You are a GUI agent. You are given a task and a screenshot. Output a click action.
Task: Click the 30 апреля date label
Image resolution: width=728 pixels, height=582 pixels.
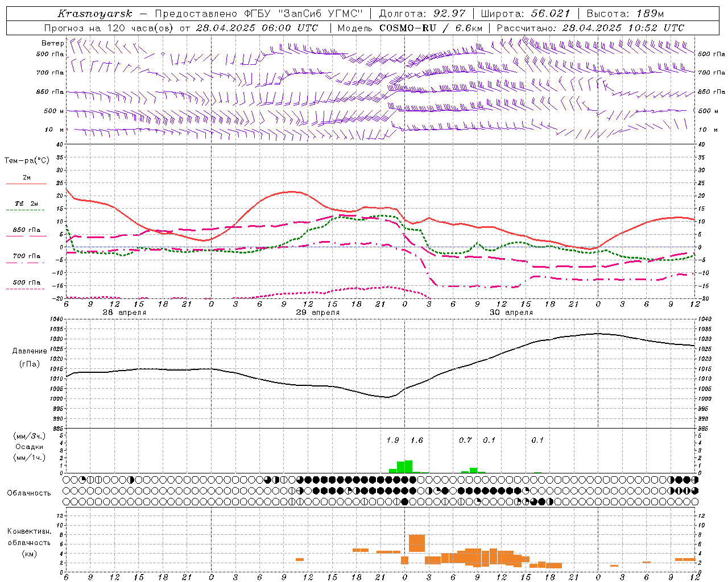click(x=511, y=313)
